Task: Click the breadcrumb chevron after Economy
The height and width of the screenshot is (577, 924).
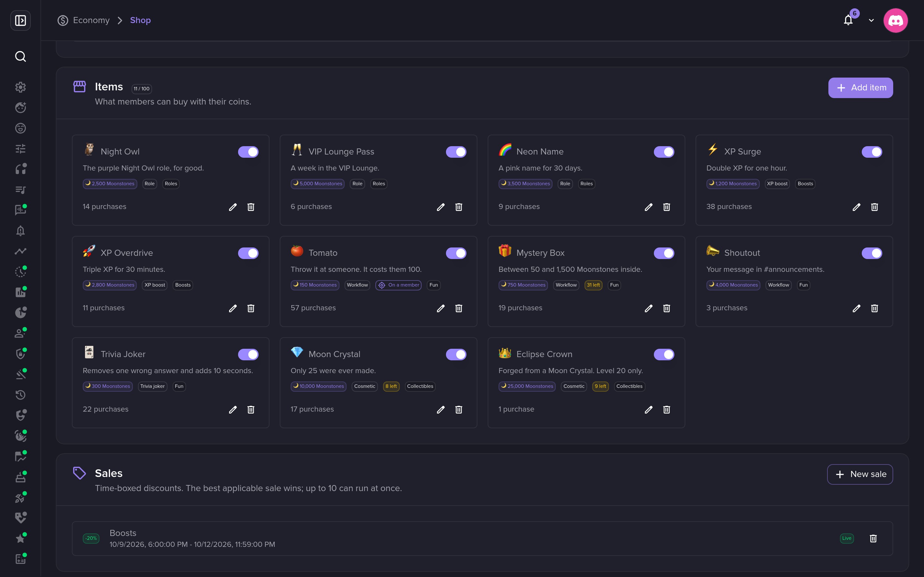Action: point(120,20)
